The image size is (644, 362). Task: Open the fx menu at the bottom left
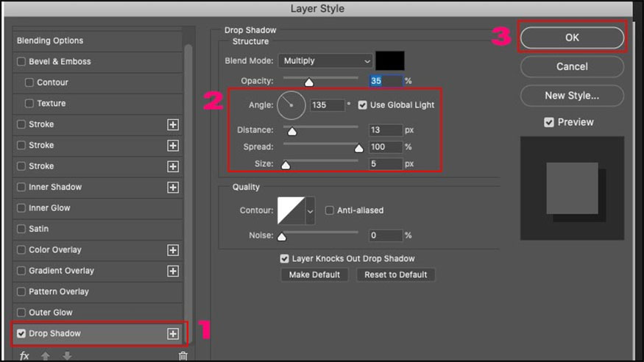(x=24, y=355)
